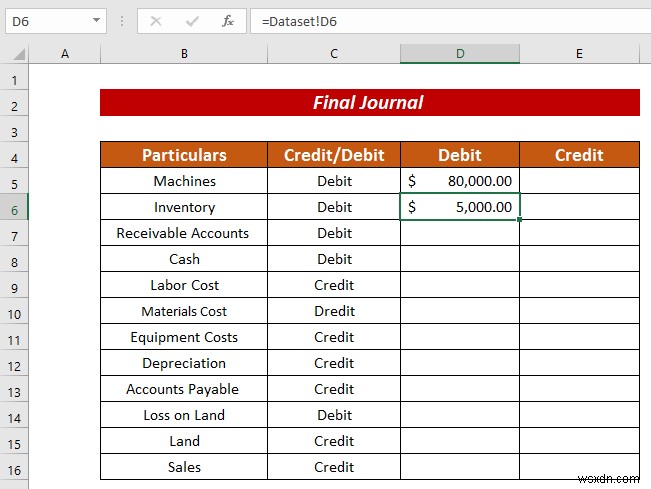Screen dimensions: 651x489
Task: Select the Receivable Accounts cell
Action: click(x=184, y=233)
